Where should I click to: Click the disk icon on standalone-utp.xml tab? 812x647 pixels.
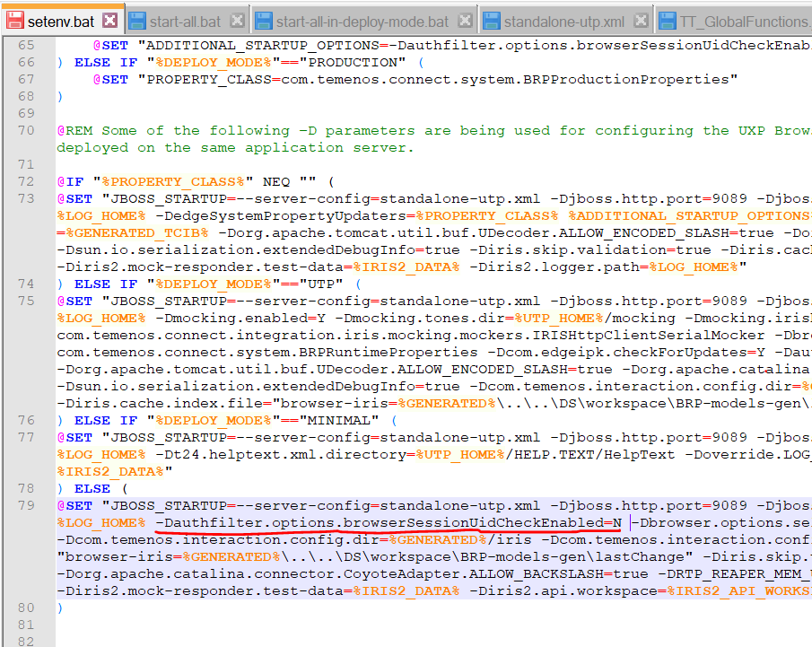tap(491, 21)
